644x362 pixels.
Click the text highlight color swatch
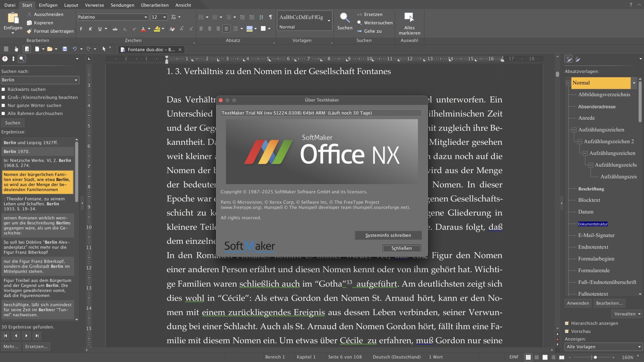click(x=157, y=29)
